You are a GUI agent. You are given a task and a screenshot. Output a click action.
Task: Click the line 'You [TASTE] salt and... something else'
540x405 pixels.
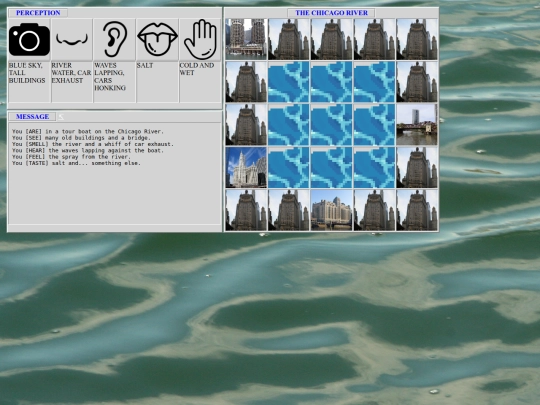pos(76,163)
